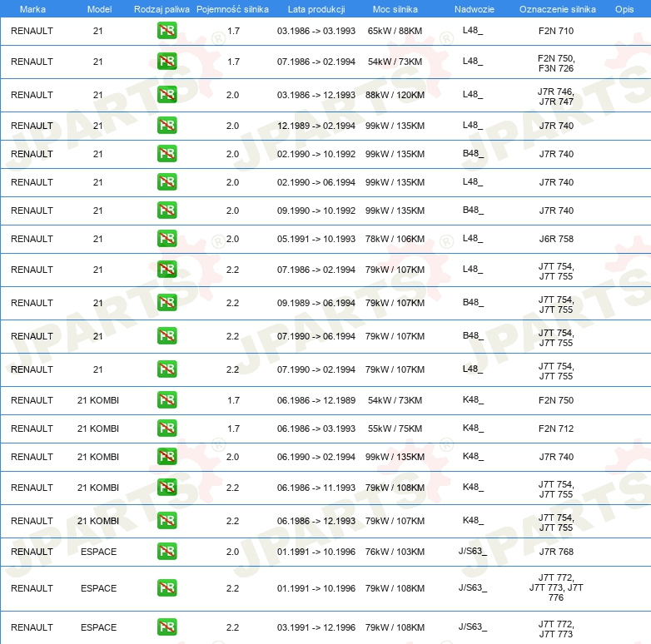Viewport: 651px width, 644px height.
Task: Click the fuel icon in the F2N 750, F3N 726 row
Action: click(x=166, y=62)
